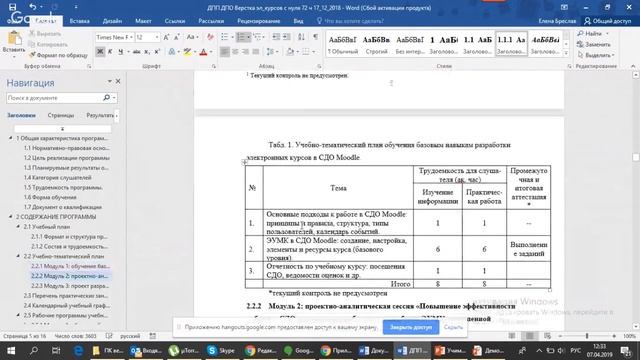Click Заменить replace button
640x360 pixels.
click(x=594, y=44)
